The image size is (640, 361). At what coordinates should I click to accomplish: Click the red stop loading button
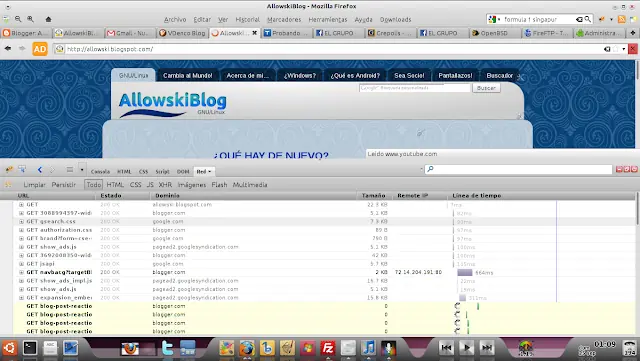pyautogui.click(x=633, y=49)
